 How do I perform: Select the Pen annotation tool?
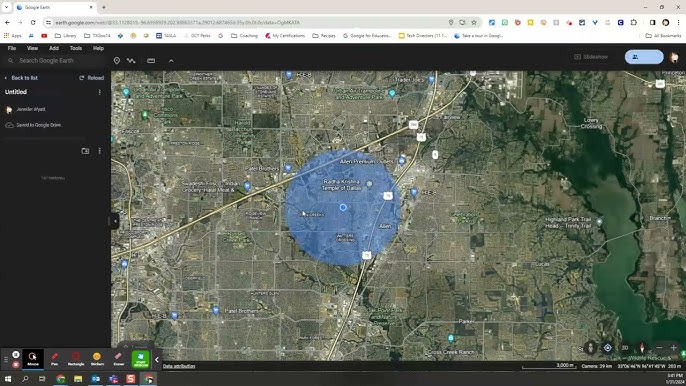[54, 358]
